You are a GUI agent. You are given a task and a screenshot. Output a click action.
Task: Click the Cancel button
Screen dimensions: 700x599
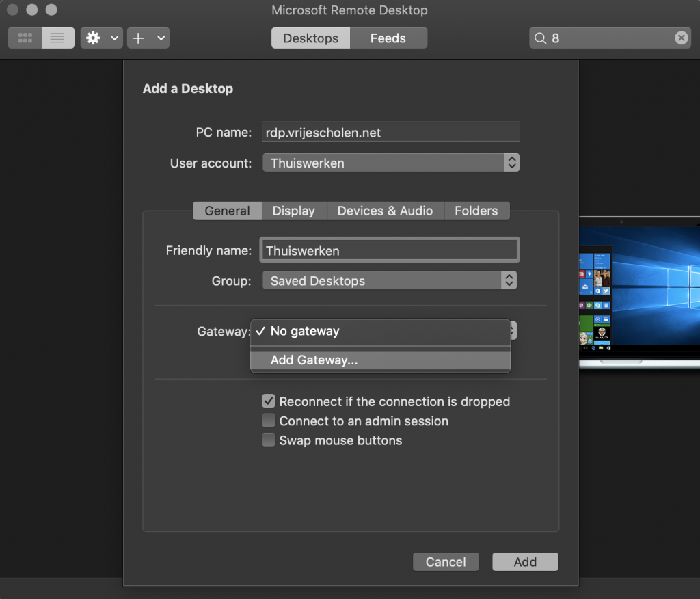click(x=446, y=561)
